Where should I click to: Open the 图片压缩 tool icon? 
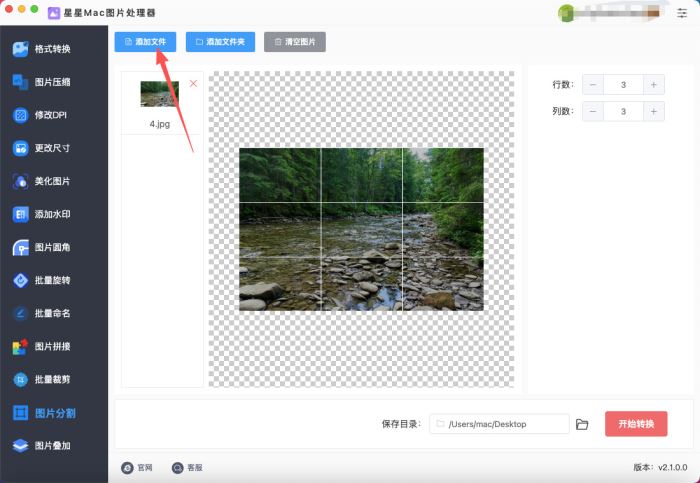tap(20, 83)
